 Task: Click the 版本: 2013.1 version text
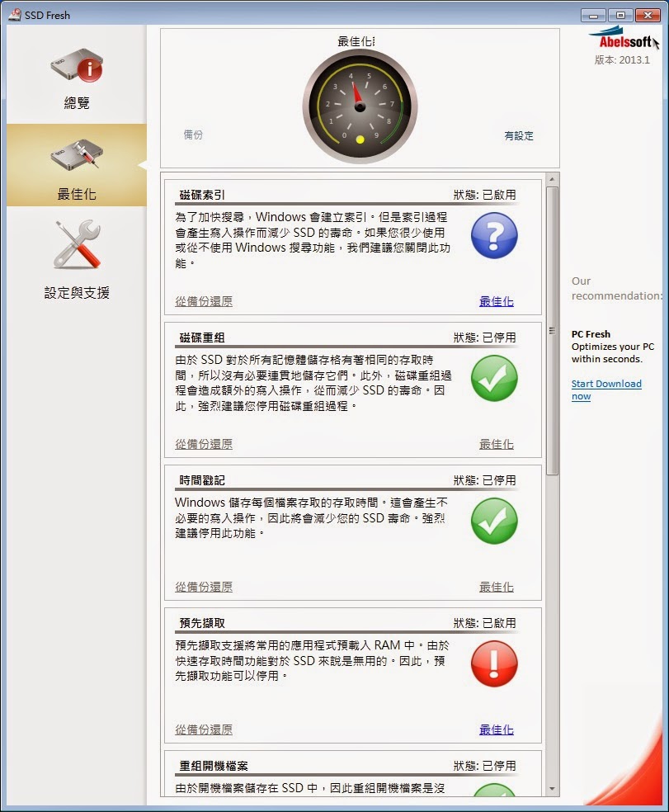point(622,60)
